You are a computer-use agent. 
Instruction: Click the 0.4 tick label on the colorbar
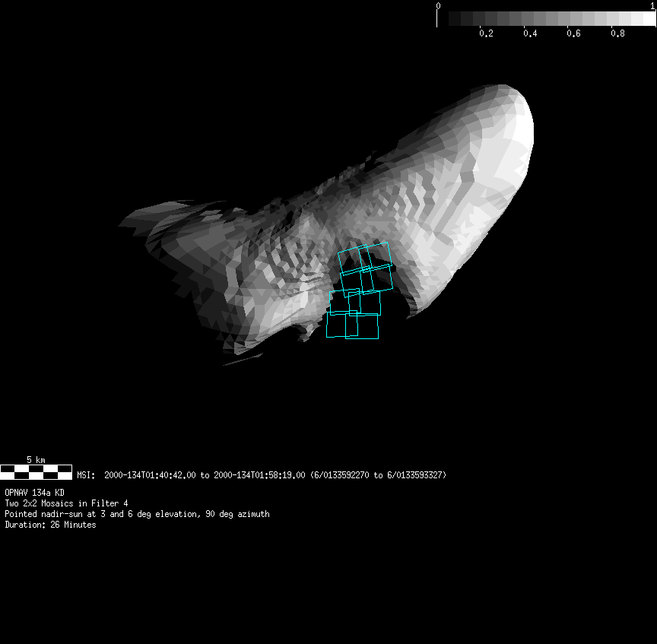click(530, 33)
